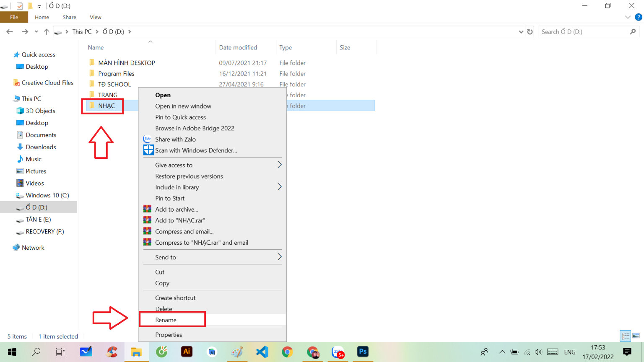Click the Refresh button beside address bar

(530, 32)
